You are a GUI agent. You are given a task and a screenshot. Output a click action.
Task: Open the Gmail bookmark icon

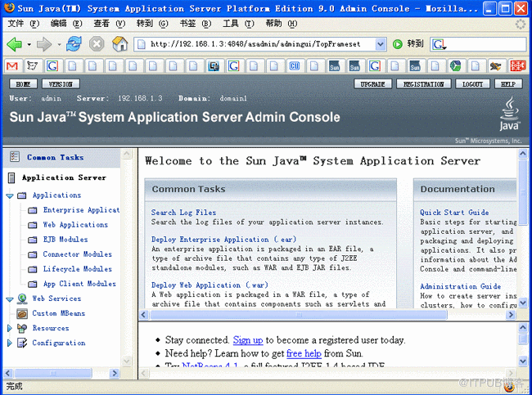tap(12, 65)
